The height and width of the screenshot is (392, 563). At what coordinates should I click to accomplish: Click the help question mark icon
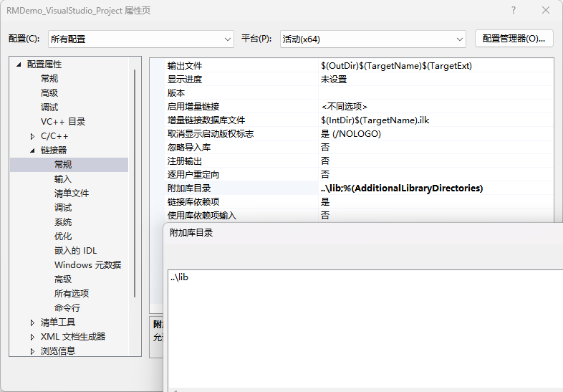click(x=514, y=10)
